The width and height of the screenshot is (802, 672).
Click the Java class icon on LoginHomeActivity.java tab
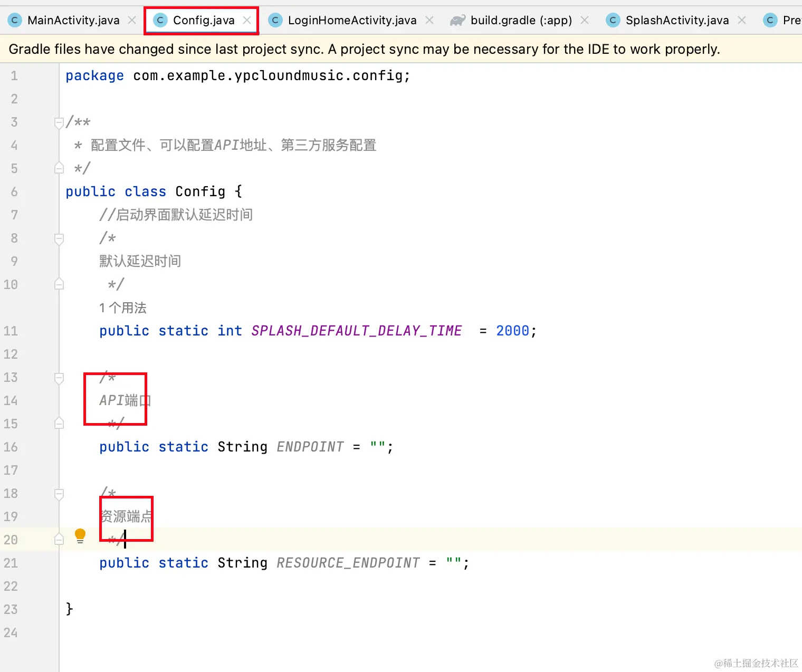click(275, 20)
